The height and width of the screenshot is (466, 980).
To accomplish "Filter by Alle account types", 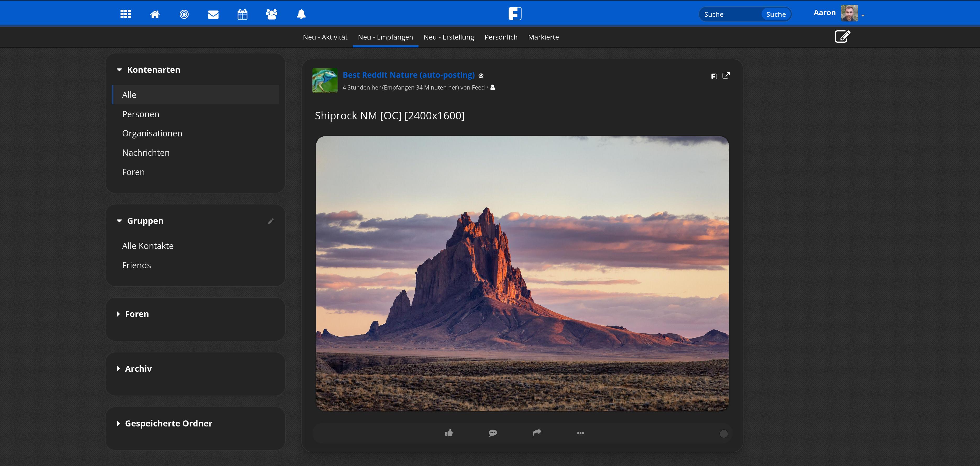I will pyautogui.click(x=196, y=95).
